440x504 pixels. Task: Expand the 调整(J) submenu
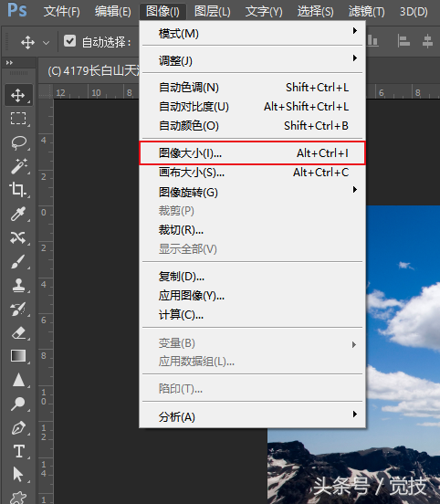click(252, 60)
